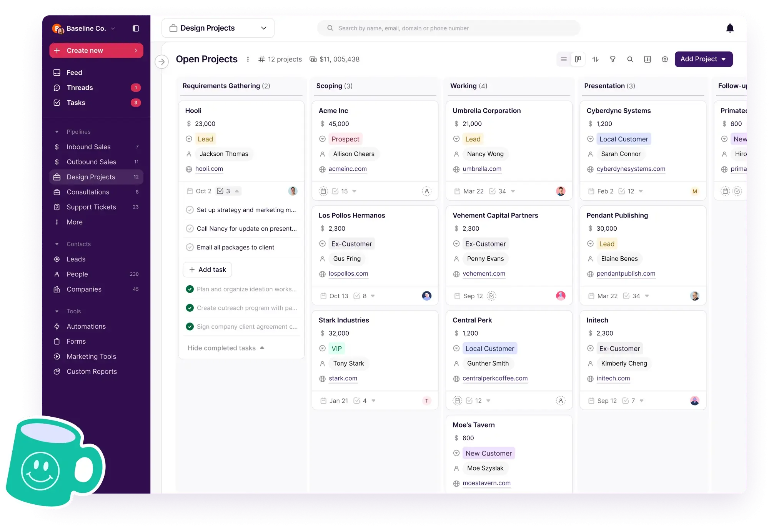774x532 pixels.
Task: Click the Jackson Thomas contact chip
Action: click(x=224, y=154)
